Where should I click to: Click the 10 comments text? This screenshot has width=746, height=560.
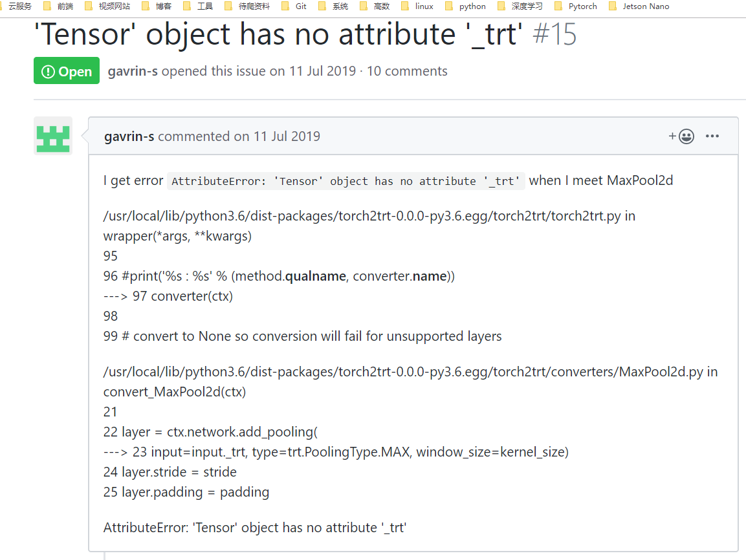[406, 71]
